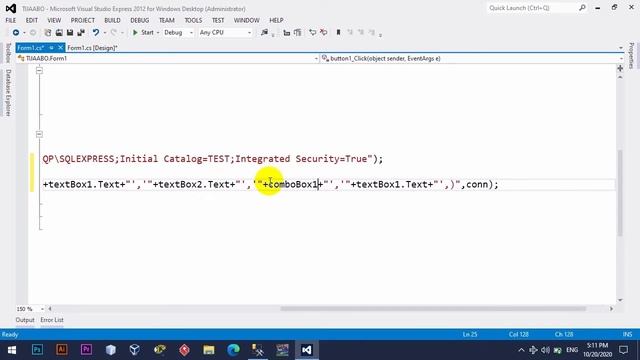Open the notification center icon
Screen dimensions: 640x360
(623, 350)
